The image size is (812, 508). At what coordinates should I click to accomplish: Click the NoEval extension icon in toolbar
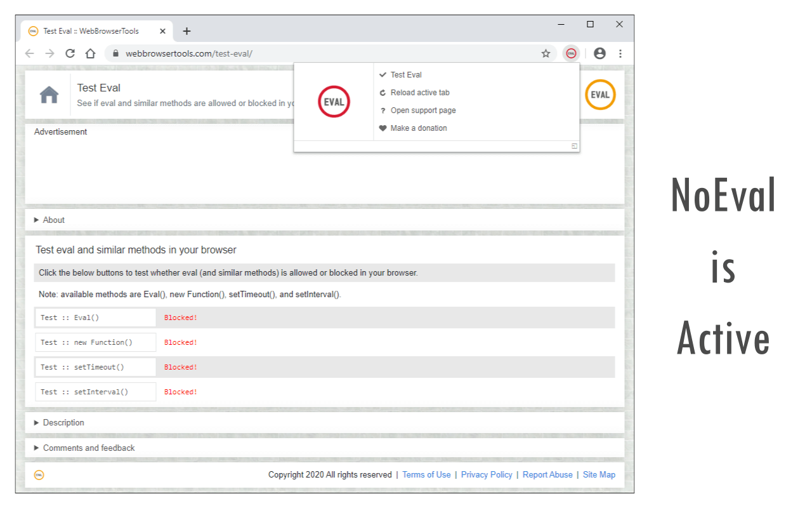(x=571, y=53)
